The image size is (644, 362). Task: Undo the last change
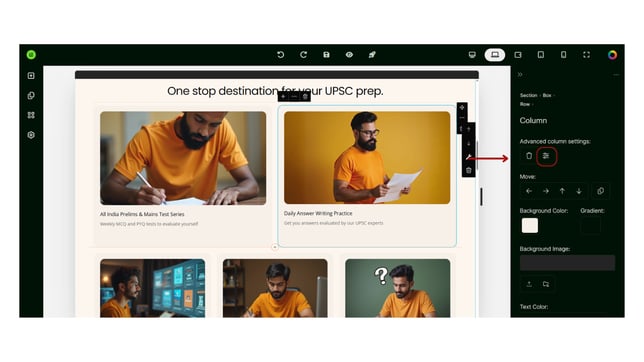click(x=281, y=55)
